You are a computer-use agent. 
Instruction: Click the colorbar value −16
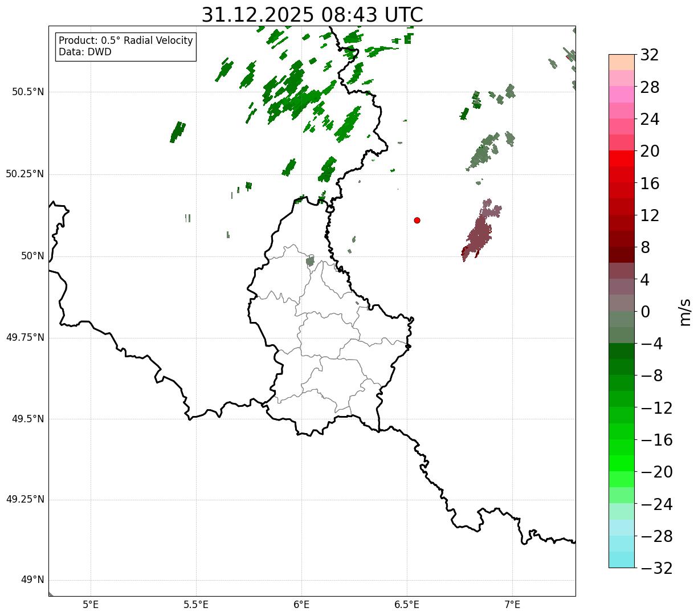tap(656, 440)
